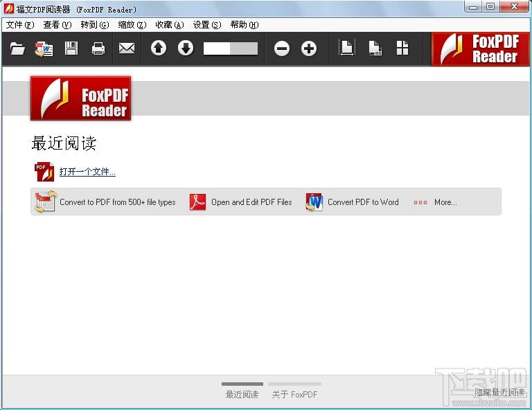This screenshot has height=410, width=532.
Task: Open the 收藏(A) menu
Action: (x=169, y=25)
